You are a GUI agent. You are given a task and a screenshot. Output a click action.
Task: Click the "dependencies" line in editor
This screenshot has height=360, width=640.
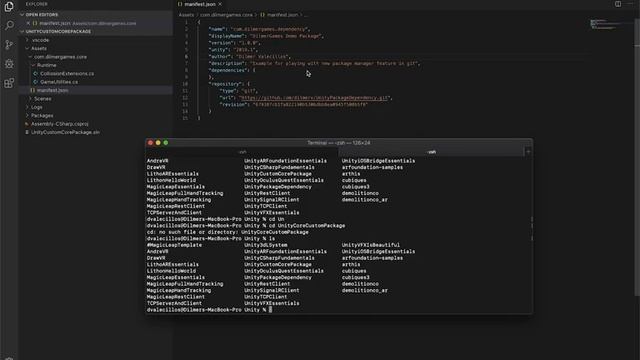click(231, 70)
